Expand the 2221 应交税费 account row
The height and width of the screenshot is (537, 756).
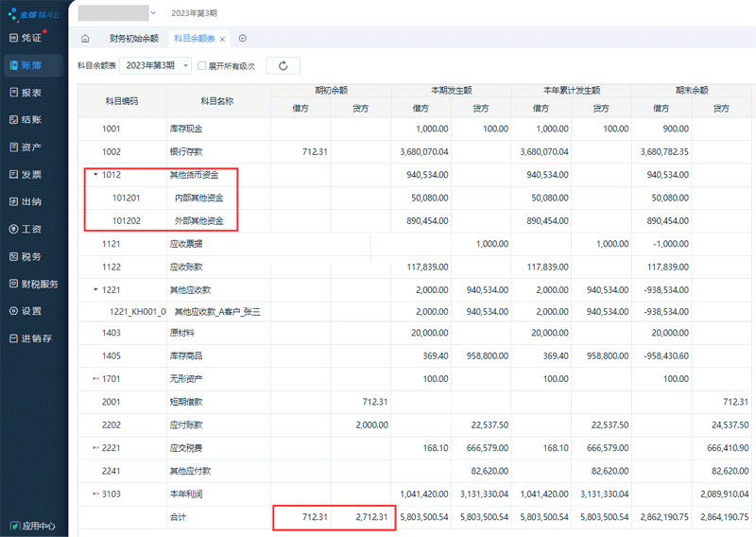[x=95, y=446]
